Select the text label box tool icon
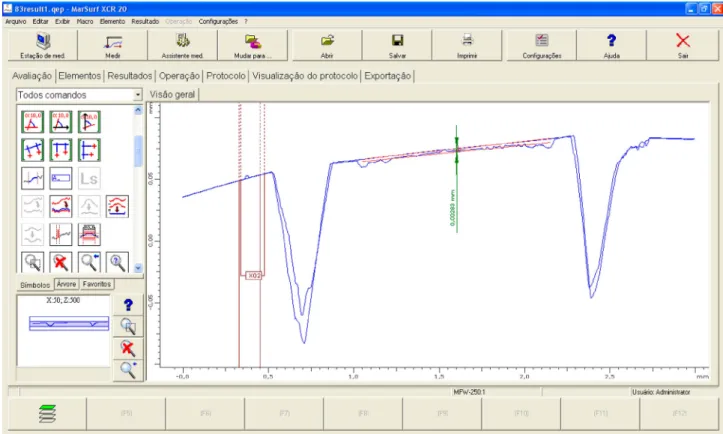This screenshot has height=434, width=723. [61, 178]
